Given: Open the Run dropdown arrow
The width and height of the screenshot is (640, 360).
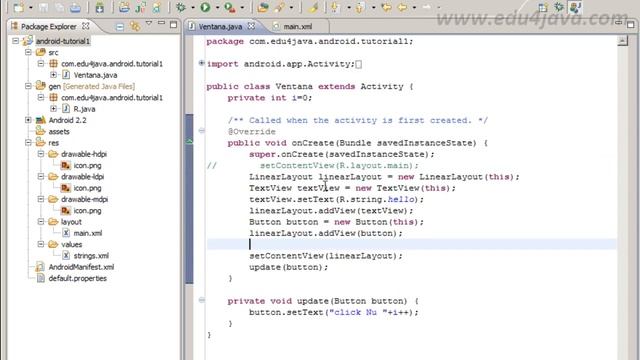Looking at the screenshot, I should [x=217, y=8].
